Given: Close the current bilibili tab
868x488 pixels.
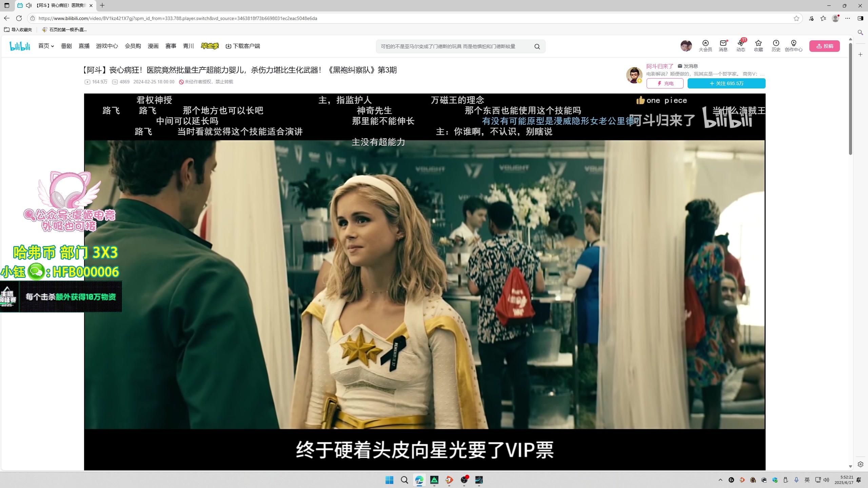Looking at the screenshot, I should (x=91, y=5).
